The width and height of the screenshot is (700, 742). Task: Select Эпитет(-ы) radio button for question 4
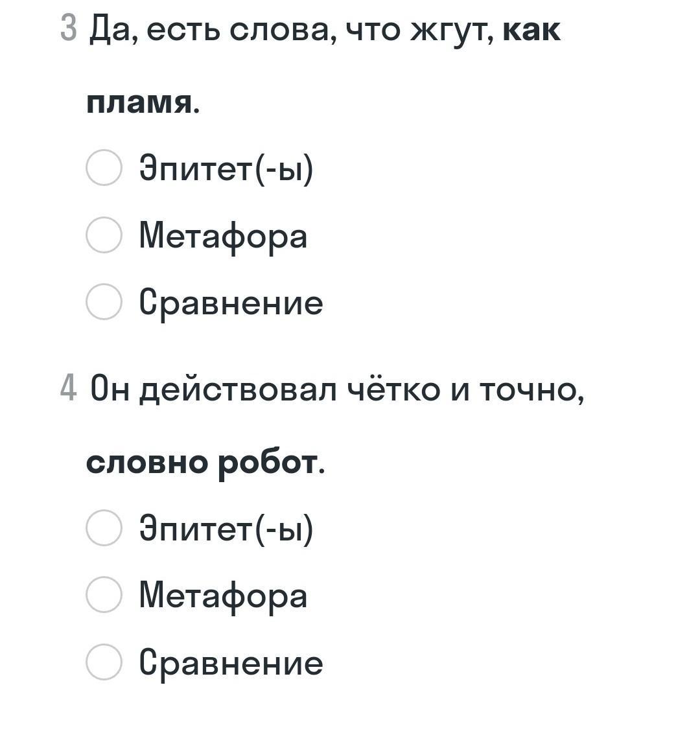(104, 528)
